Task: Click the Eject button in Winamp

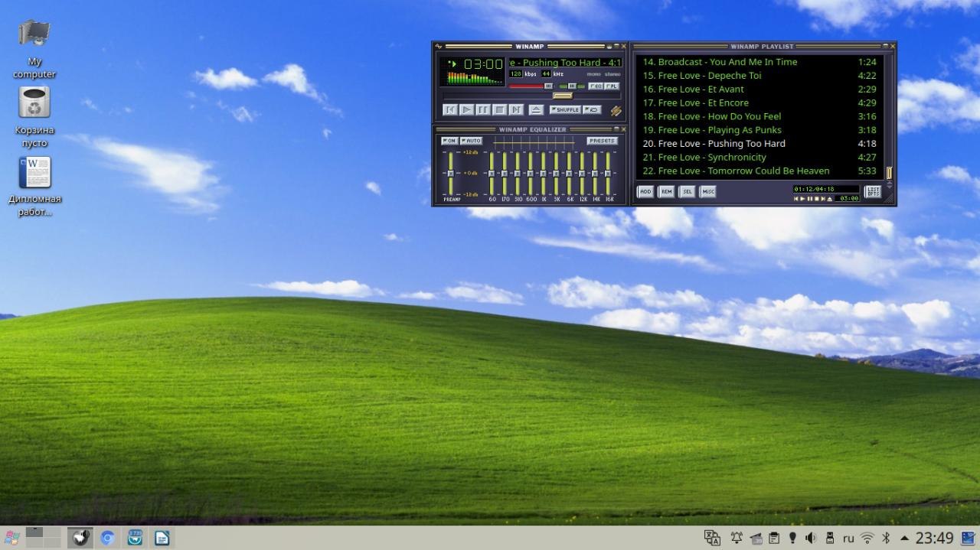Action: click(x=536, y=109)
